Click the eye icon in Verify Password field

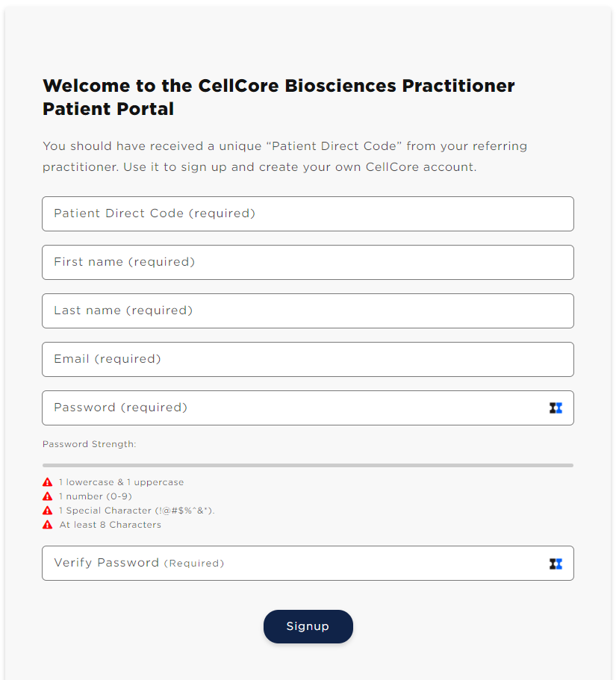[x=556, y=563]
